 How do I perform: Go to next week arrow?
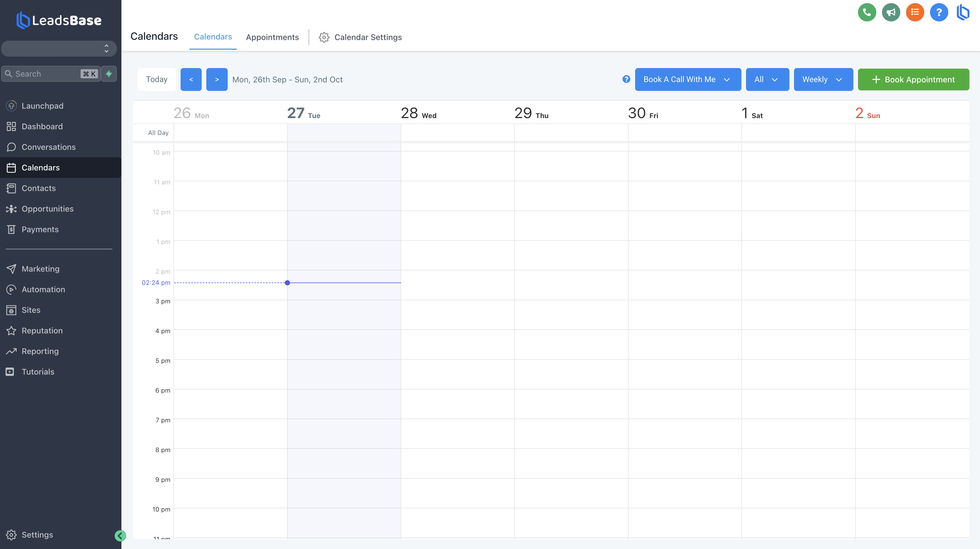click(217, 79)
